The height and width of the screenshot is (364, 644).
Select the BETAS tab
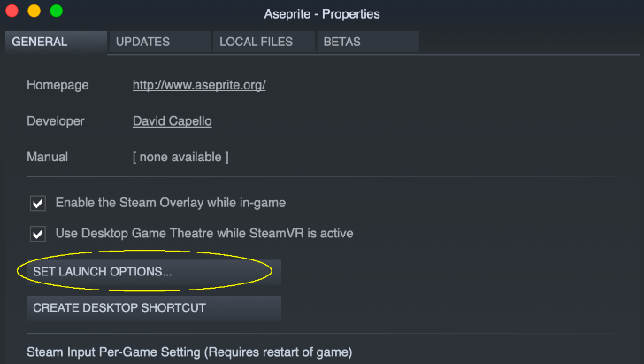368,42
